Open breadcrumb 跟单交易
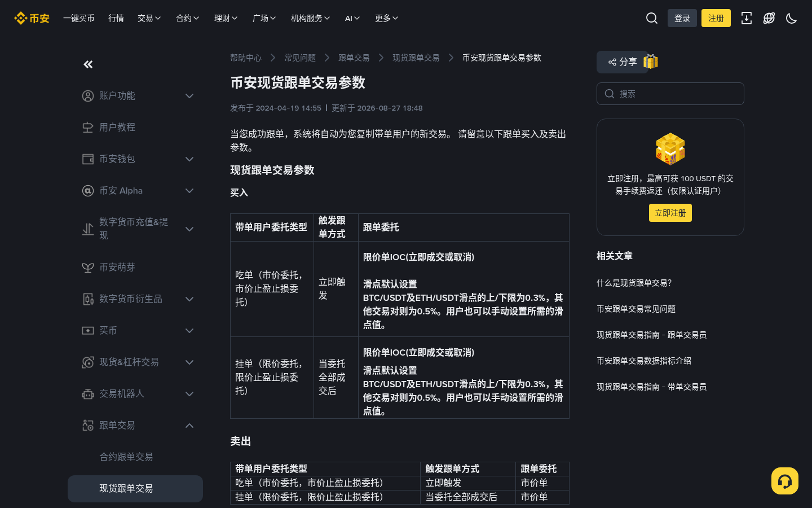This screenshot has height=508, width=812. pyautogui.click(x=354, y=58)
